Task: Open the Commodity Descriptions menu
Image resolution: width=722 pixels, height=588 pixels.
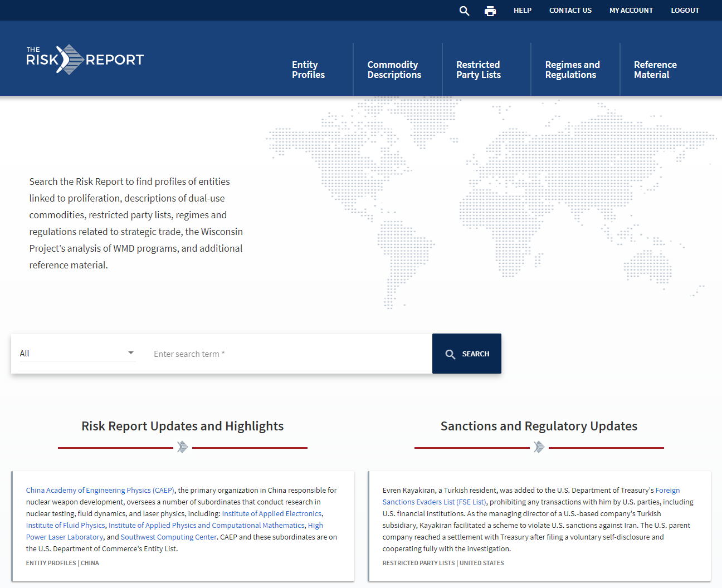Action: click(x=394, y=70)
